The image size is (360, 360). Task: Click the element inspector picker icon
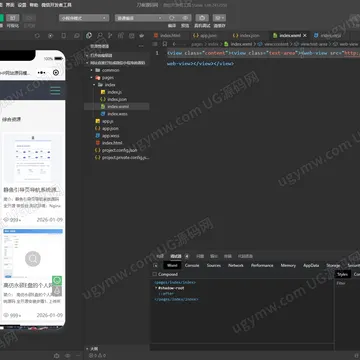click(x=156, y=265)
